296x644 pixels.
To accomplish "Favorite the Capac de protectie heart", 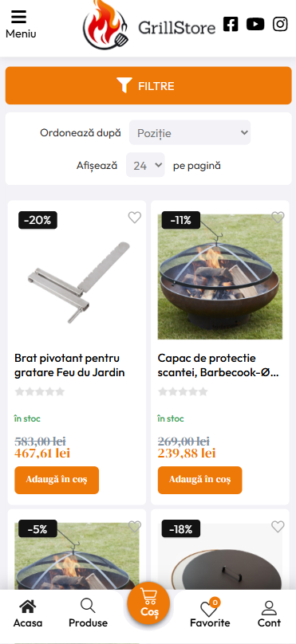I will (x=278, y=218).
